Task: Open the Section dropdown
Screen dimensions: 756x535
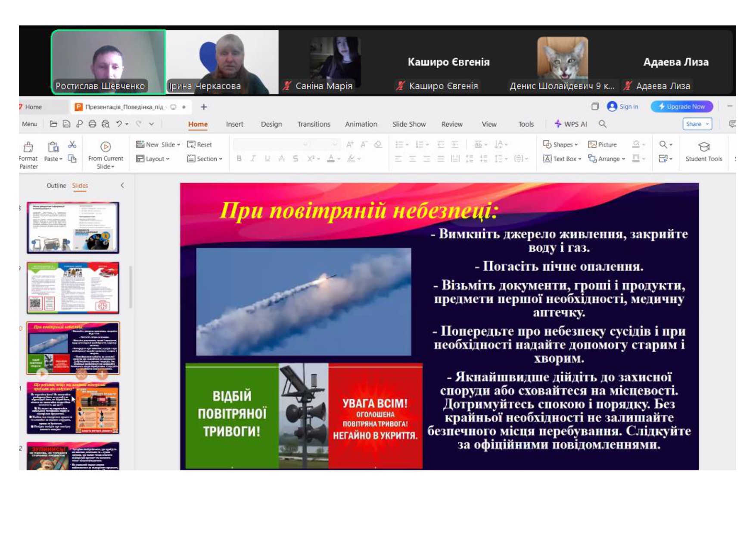Action: pos(205,159)
